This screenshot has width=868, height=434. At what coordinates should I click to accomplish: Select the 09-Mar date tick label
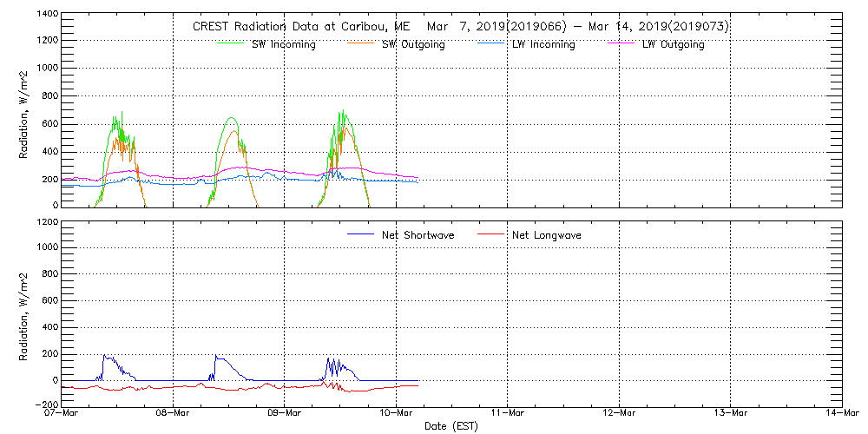coord(285,413)
